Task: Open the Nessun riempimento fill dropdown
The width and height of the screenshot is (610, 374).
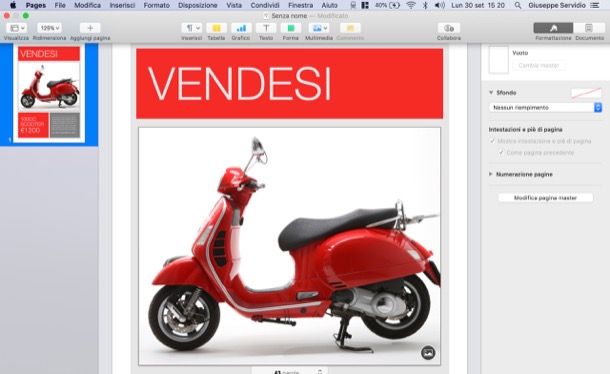Action: coord(545,107)
